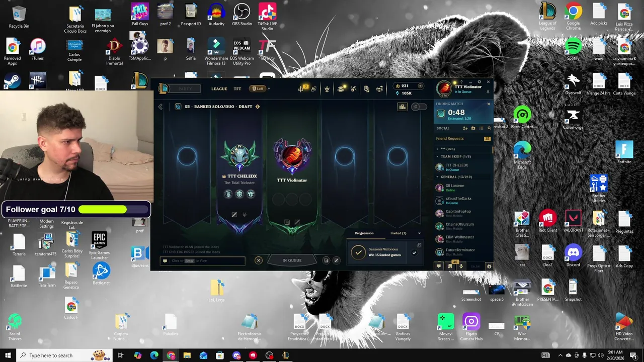Open Task View on the taskbar
Screen dimensions: 644x362
point(121,355)
